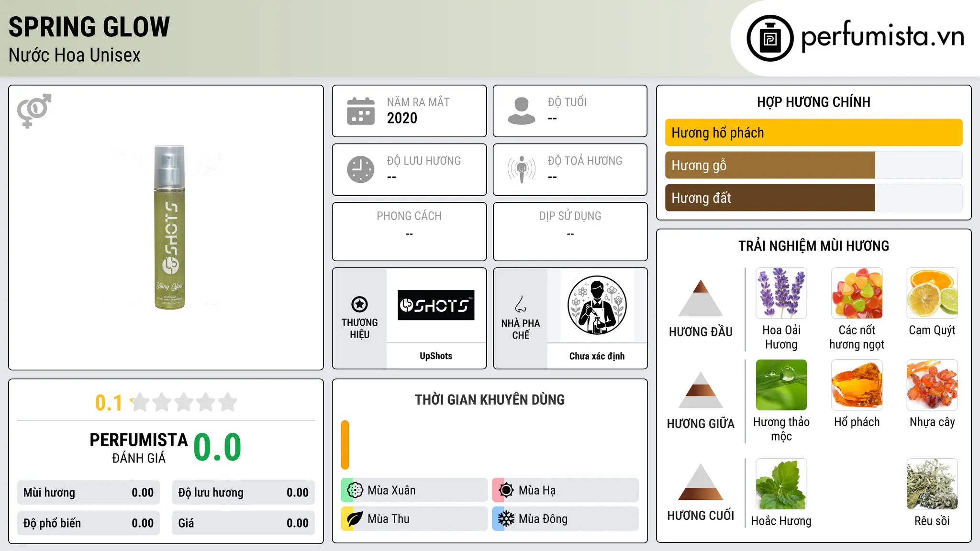Select the Nhựa cây note image
Viewport: 980px width, 551px height.
tap(932, 385)
